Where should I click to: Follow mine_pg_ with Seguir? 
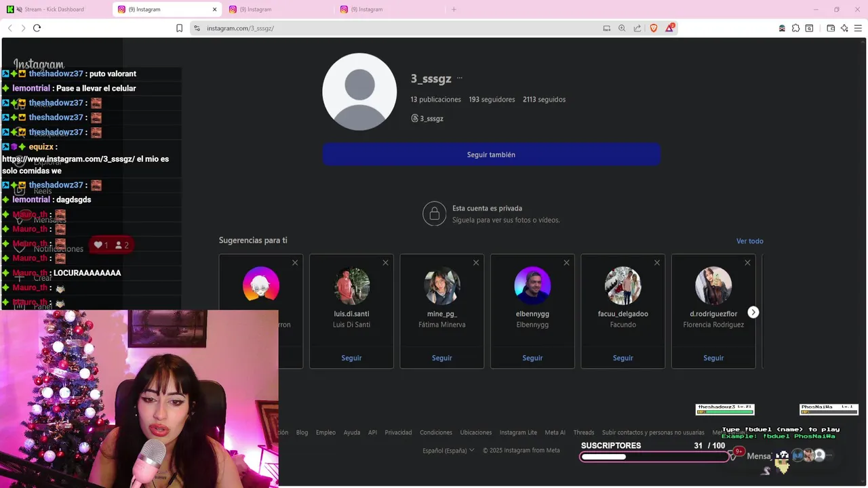click(x=442, y=358)
